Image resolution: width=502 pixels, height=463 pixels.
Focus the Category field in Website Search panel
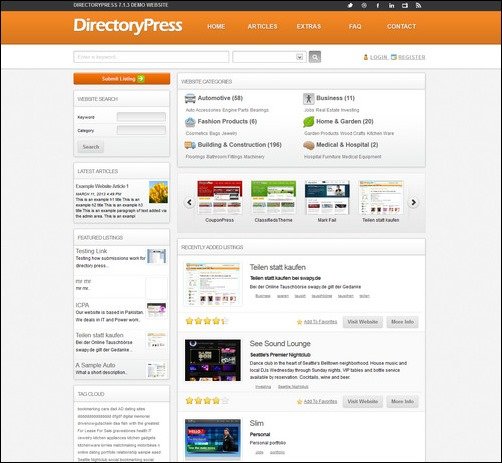pos(141,130)
